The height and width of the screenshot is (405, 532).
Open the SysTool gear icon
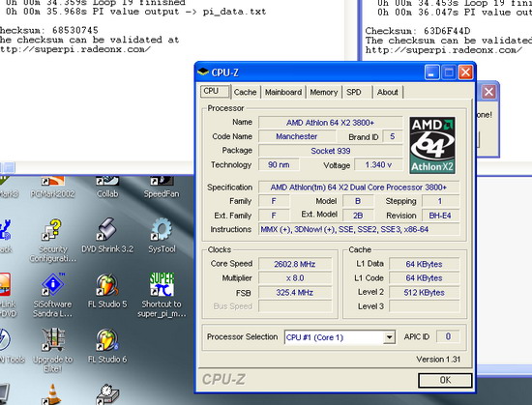162,236
